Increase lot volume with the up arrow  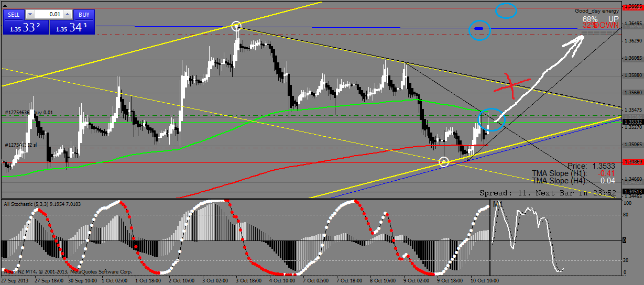tap(67, 15)
